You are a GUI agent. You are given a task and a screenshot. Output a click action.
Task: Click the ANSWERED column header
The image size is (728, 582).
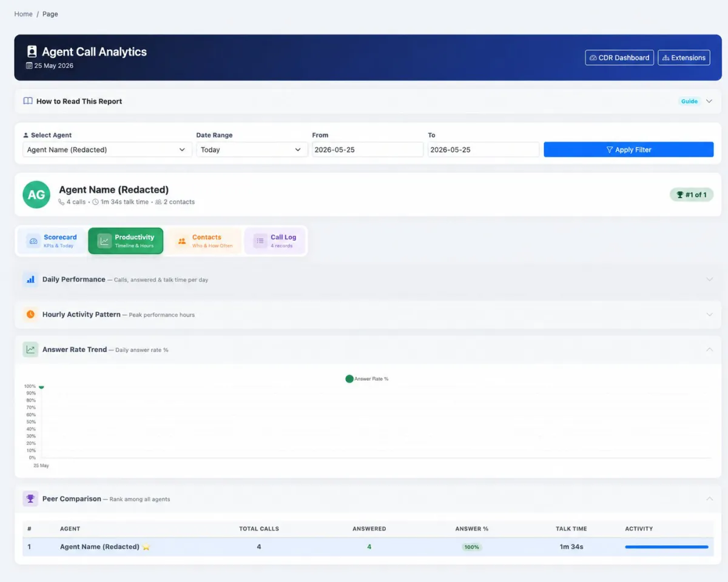pyautogui.click(x=369, y=529)
